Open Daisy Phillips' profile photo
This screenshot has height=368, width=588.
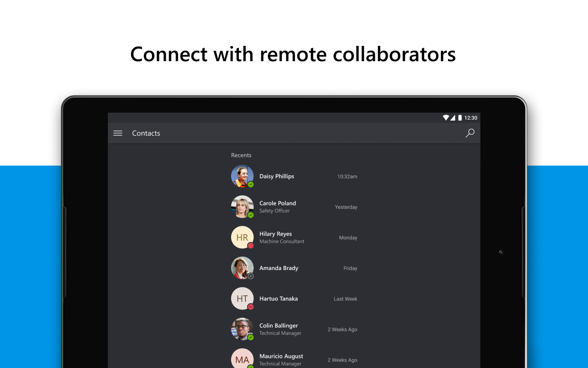(x=242, y=176)
